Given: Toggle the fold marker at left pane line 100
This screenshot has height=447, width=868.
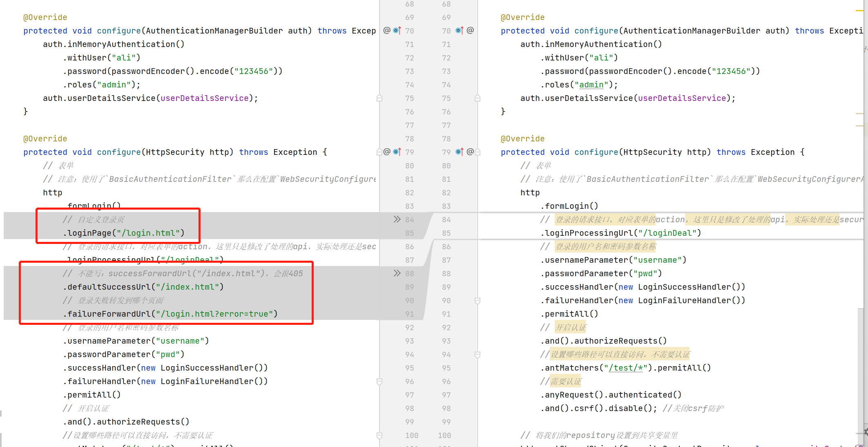Looking at the screenshot, I should click(x=379, y=435).
